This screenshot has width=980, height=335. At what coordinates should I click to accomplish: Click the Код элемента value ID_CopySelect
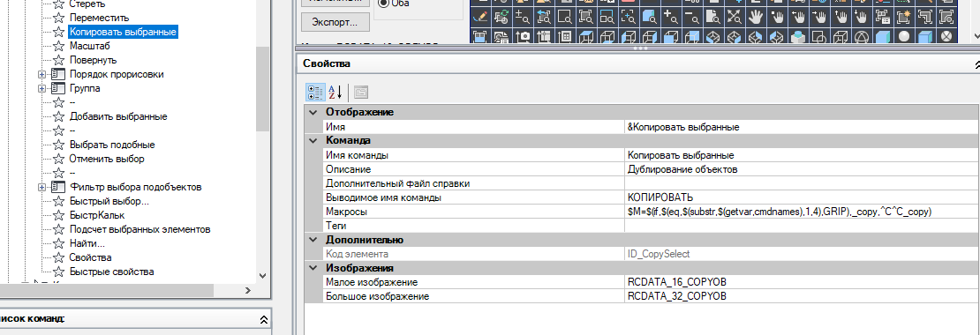click(802, 254)
